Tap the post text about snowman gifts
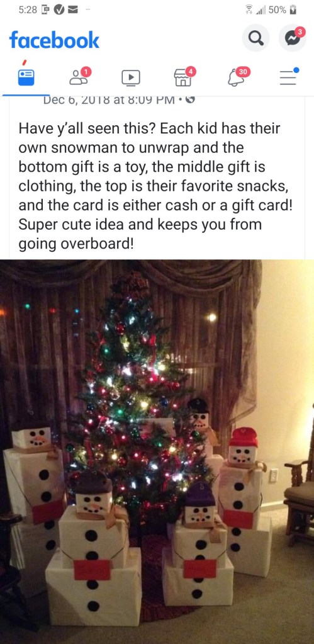Image resolution: width=314 pixels, height=644 pixels. point(155,186)
